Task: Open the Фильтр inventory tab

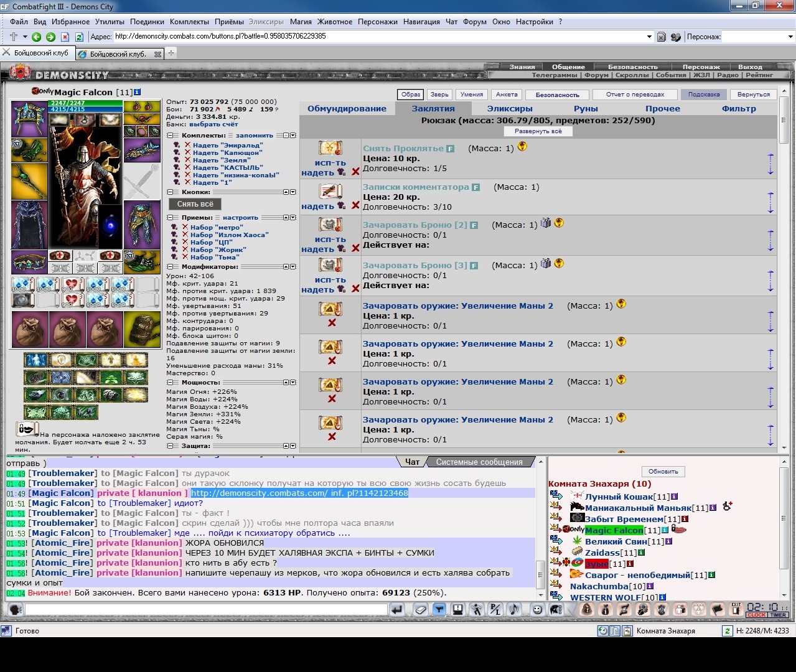Action: point(739,108)
